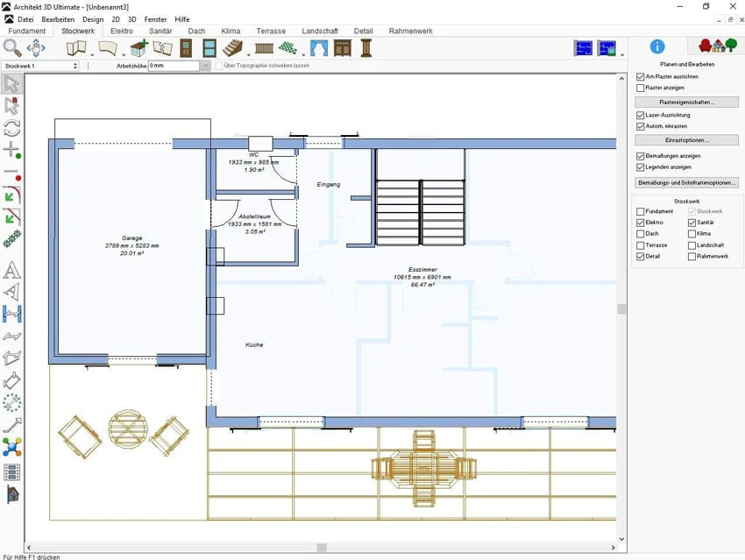Toggle Laser-Ausrichtung checkbox
745x560 pixels.
640,115
